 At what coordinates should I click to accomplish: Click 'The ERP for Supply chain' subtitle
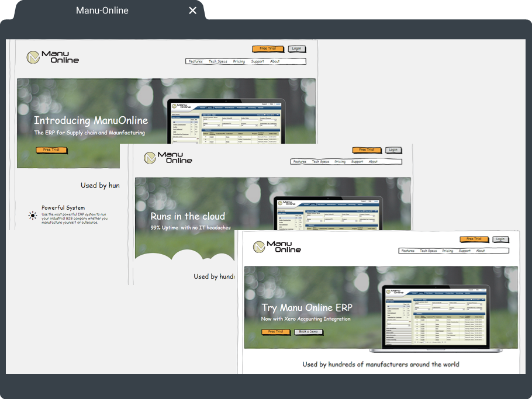click(89, 133)
